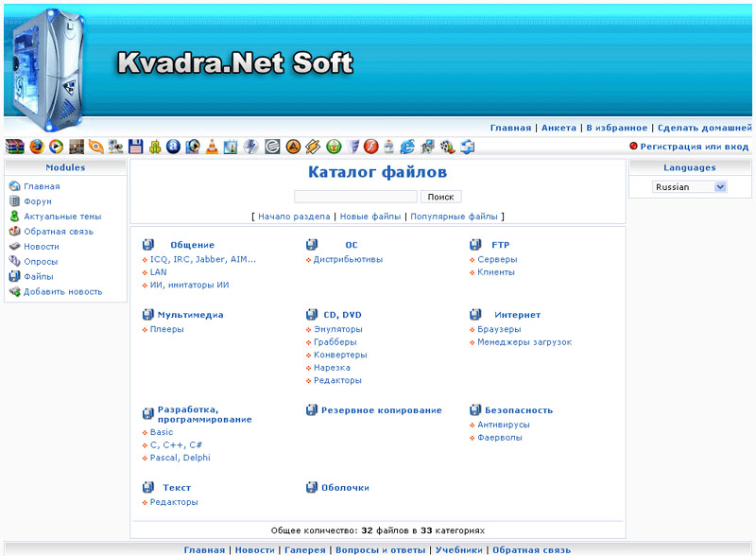756x556 pixels.
Task: Click the floppy icon beside Безопасность
Action: tap(475, 410)
